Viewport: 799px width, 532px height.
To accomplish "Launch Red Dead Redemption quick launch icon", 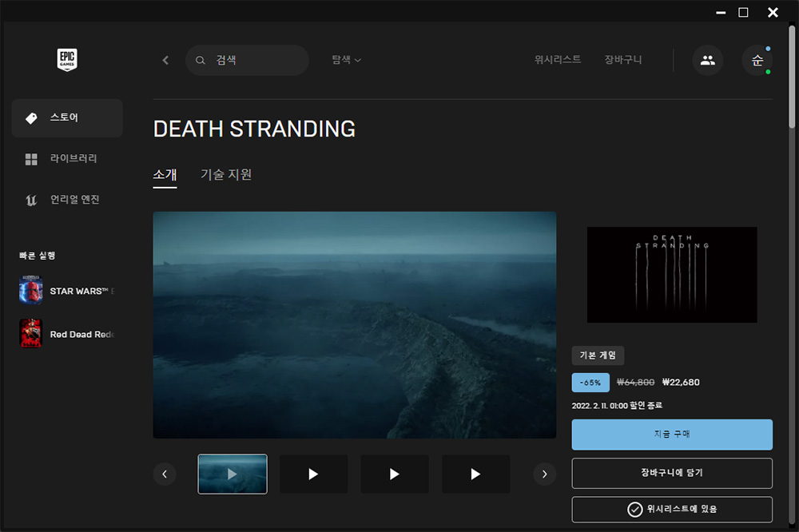I will [x=30, y=333].
